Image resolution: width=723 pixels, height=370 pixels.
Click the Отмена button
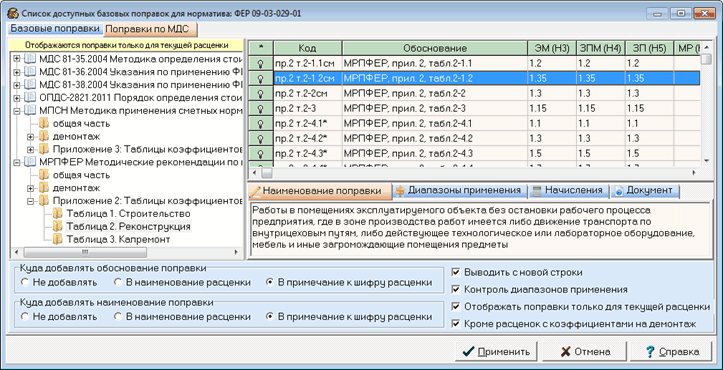coord(584,352)
